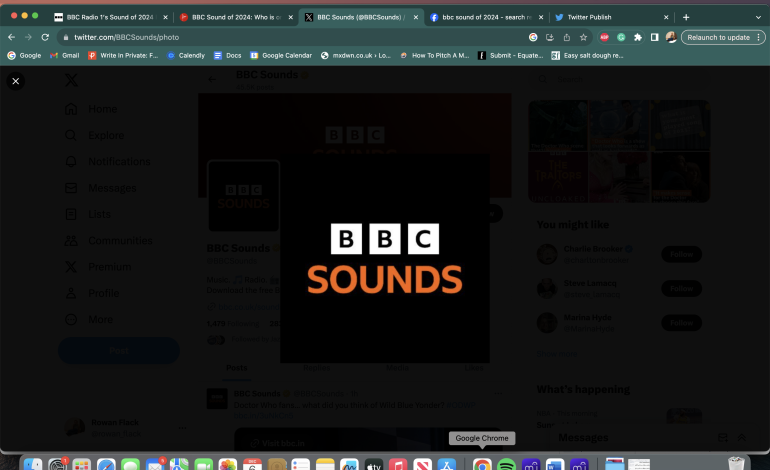
Task: Open the Calendly bookmark
Action: click(185, 55)
